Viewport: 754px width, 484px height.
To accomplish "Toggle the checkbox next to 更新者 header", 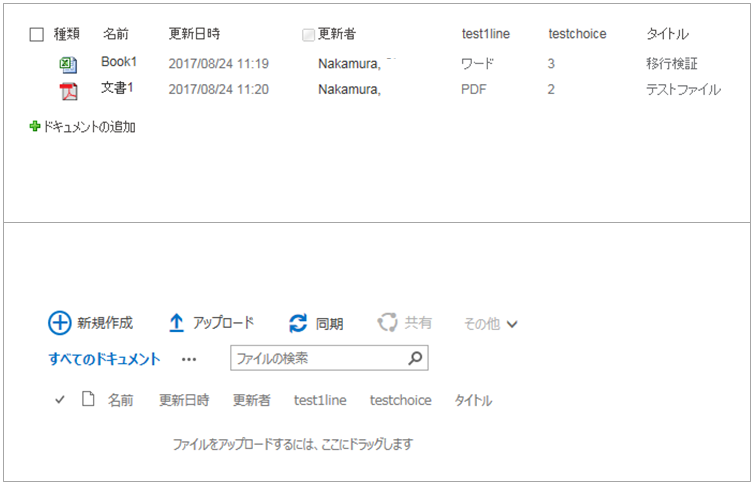I will pyautogui.click(x=308, y=35).
